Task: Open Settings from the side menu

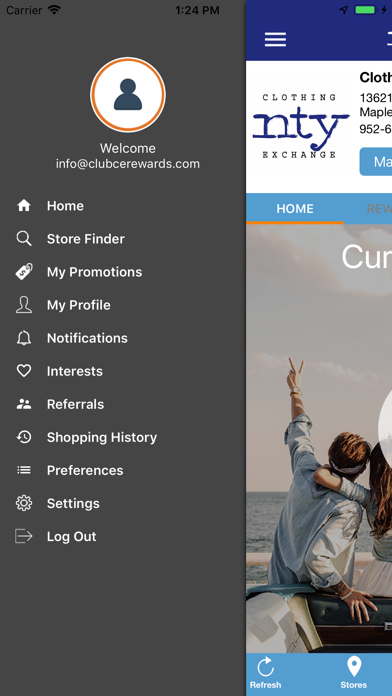Action: tap(73, 504)
